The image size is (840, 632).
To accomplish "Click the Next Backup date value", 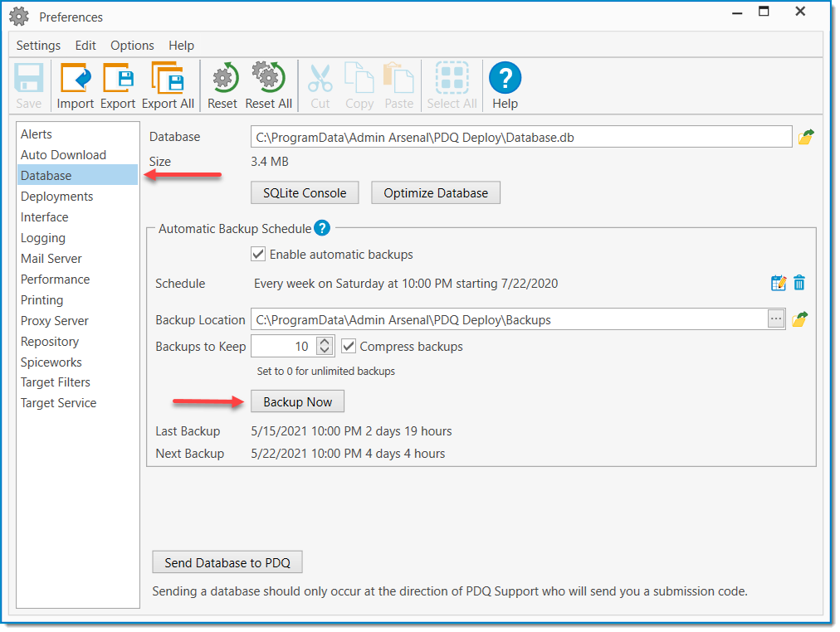I will coord(348,453).
